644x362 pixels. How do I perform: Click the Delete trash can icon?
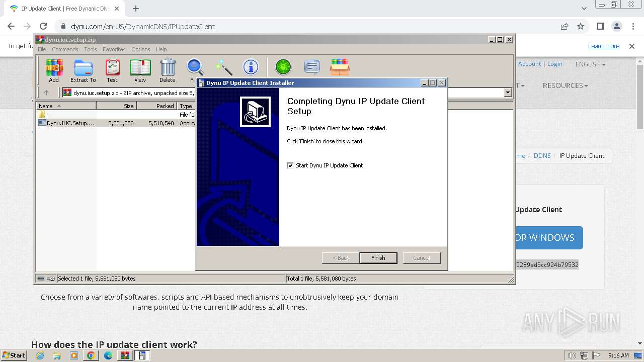tap(168, 70)
